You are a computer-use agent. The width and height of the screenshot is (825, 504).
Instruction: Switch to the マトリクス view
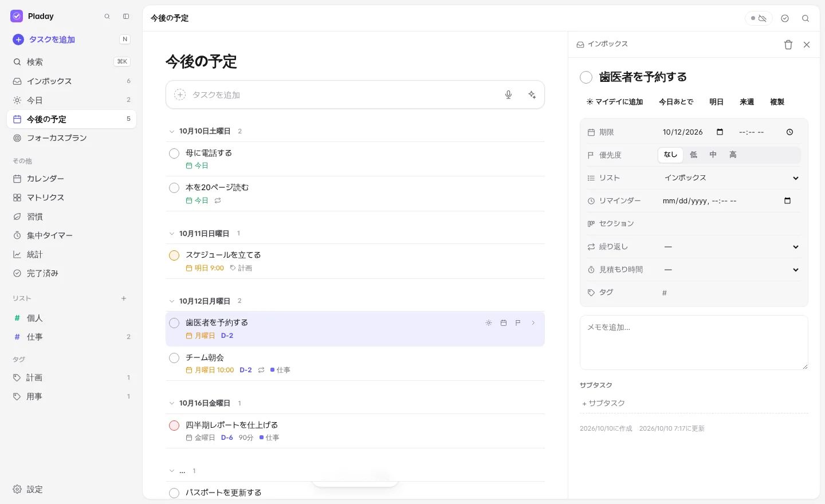(x=72, y=198)
